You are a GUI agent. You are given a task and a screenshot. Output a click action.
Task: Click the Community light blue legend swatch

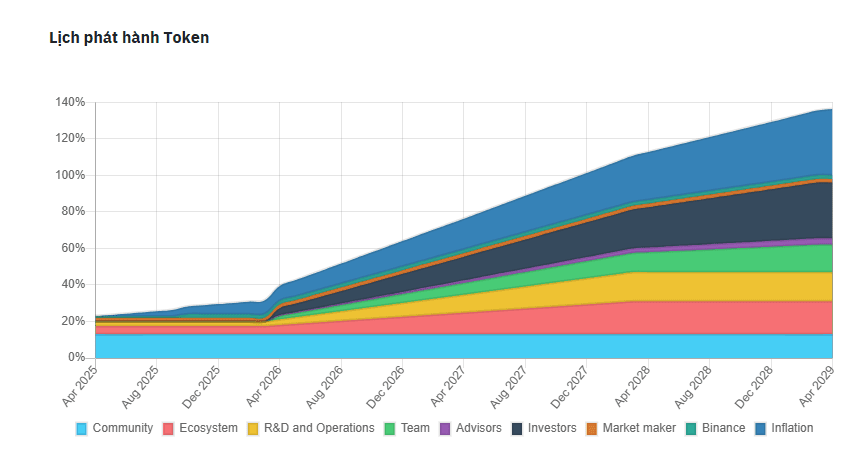[82, 429]
